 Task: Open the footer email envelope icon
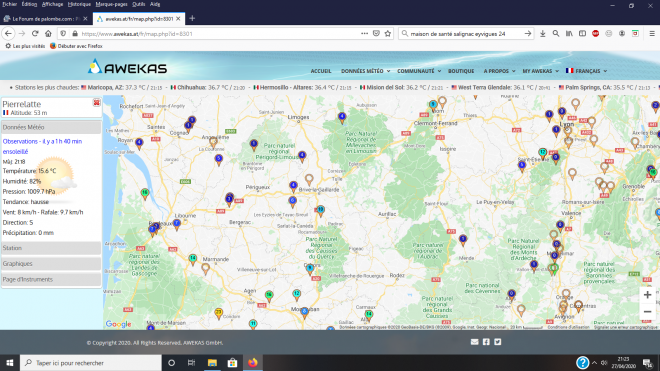tap(474, 342)
